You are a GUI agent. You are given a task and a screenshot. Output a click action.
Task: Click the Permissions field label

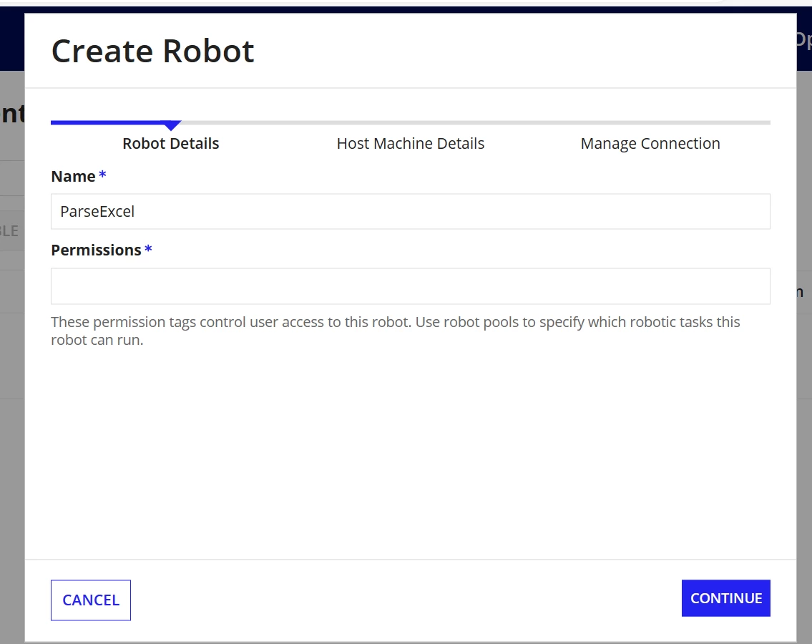(96, 250)
